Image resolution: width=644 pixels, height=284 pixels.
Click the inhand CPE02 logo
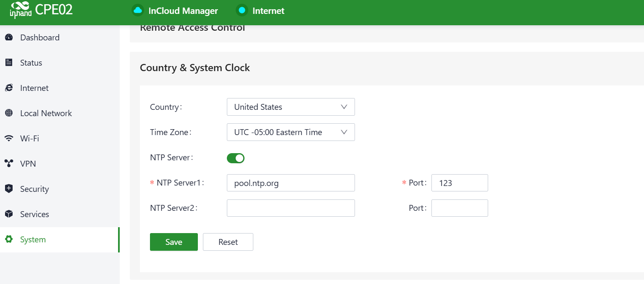(41, 11)
